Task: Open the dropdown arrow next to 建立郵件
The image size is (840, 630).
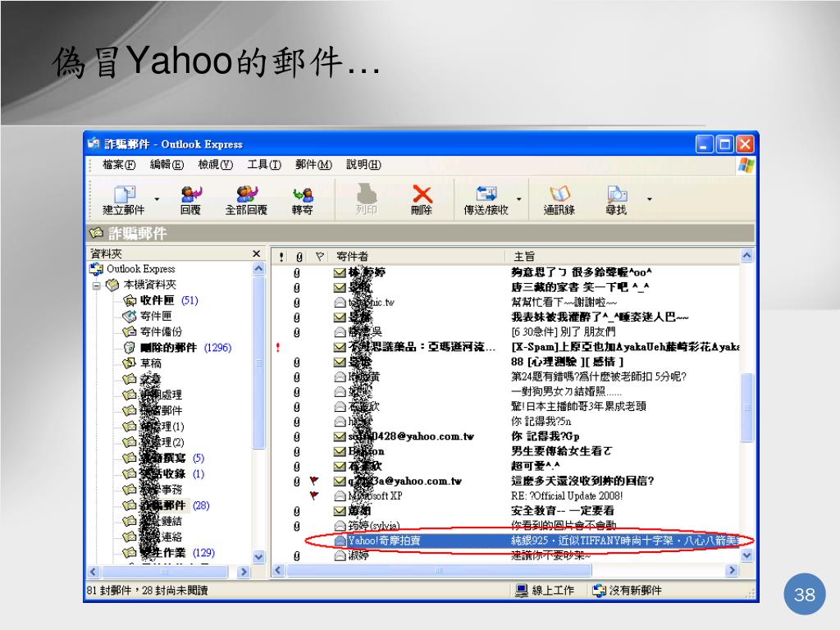Action: (157, 199)
